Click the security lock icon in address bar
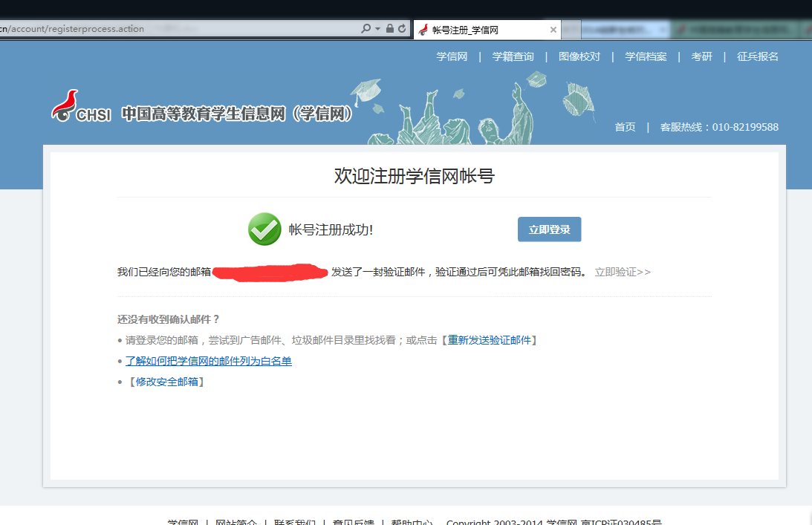The height and width of the screenshot is (525, 812). click(390, 28)
